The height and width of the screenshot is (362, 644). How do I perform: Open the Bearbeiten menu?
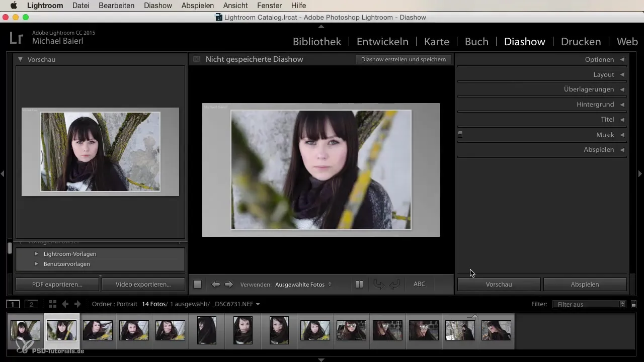click(x=116, y=6)
